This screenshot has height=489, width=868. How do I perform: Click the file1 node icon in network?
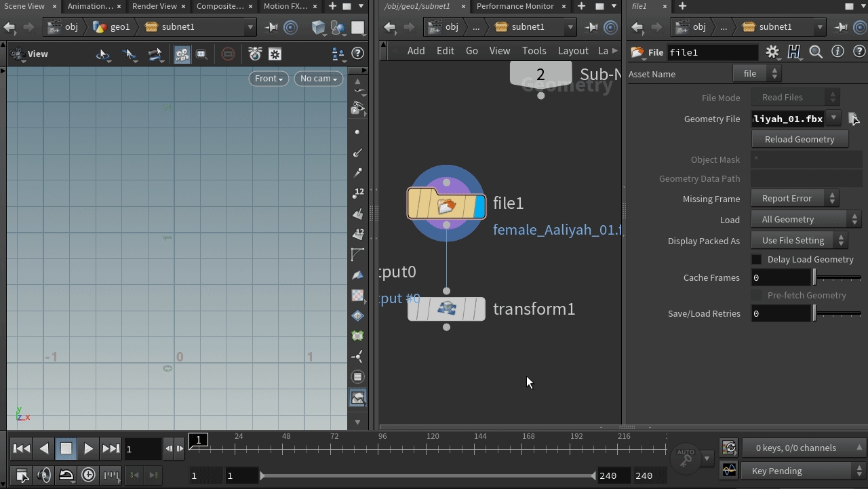tap(446, 203)
